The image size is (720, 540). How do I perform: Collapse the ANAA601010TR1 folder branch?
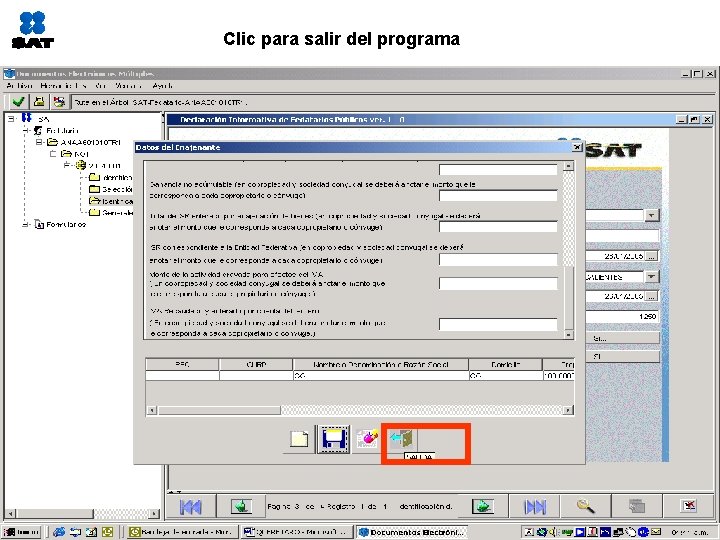click(x=39, y=142)
